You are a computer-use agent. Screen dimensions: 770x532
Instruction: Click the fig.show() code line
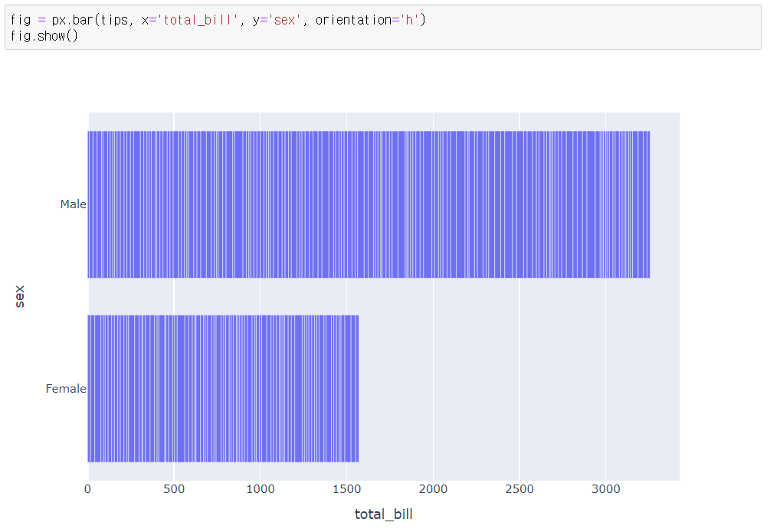pos(44,36)
